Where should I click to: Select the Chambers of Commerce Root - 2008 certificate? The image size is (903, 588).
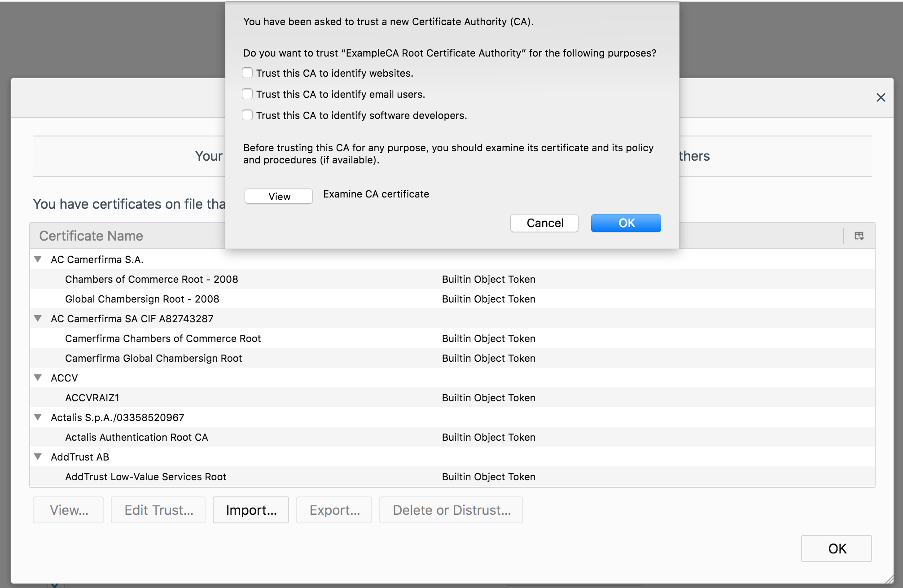(152, 279)
